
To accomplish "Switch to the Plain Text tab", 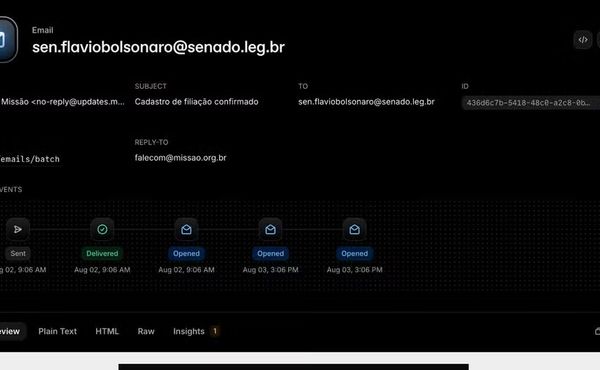I will (57, 331).
